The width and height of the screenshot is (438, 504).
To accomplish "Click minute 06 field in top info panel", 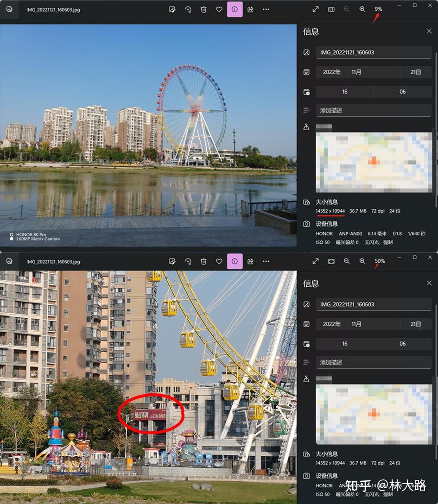I will [x=403, y=92].
